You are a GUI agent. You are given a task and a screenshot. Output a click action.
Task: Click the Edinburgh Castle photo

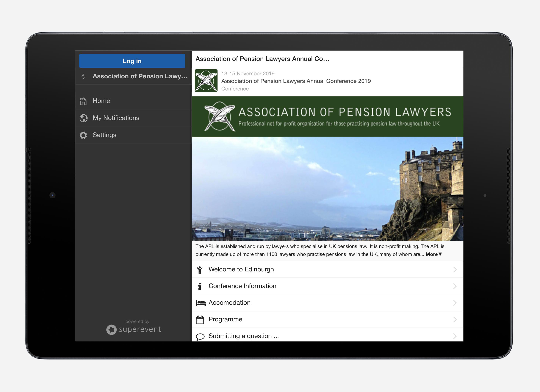[327, 189]
